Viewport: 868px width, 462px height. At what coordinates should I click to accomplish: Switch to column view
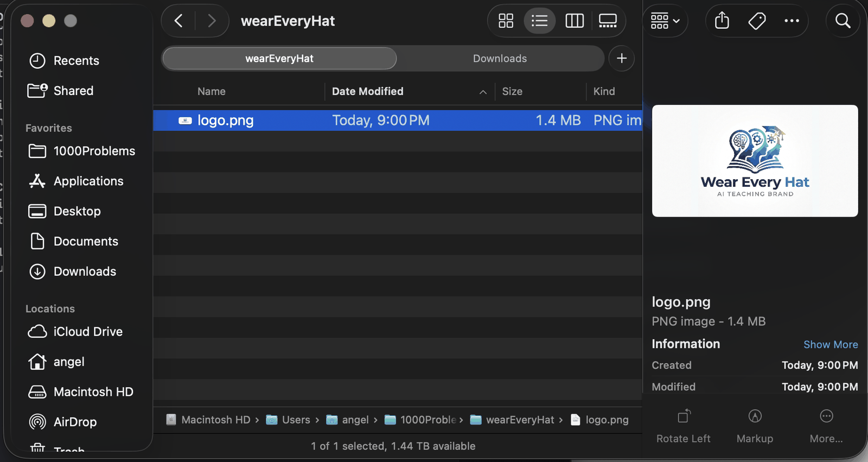pos(575,21)
